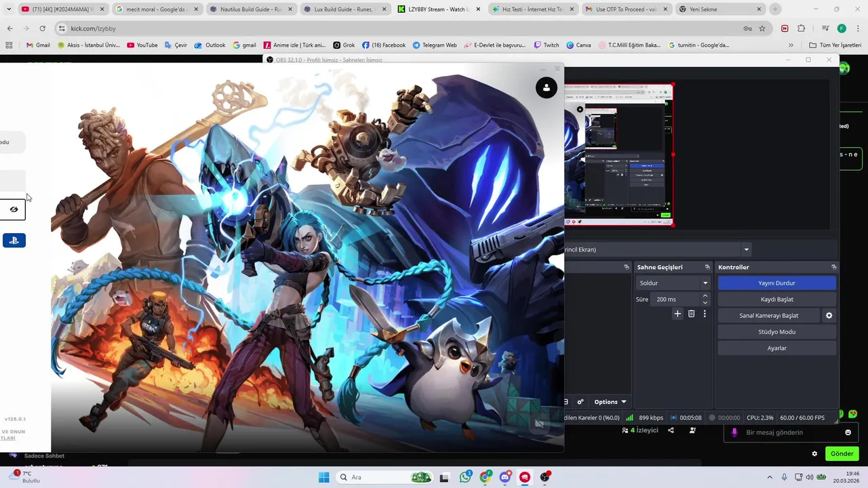Viewport: 868px width, 488px height.
Task: Pop out the Sahne Geçişleri dock
Action: pyautogui.click(x=707, y=267)
